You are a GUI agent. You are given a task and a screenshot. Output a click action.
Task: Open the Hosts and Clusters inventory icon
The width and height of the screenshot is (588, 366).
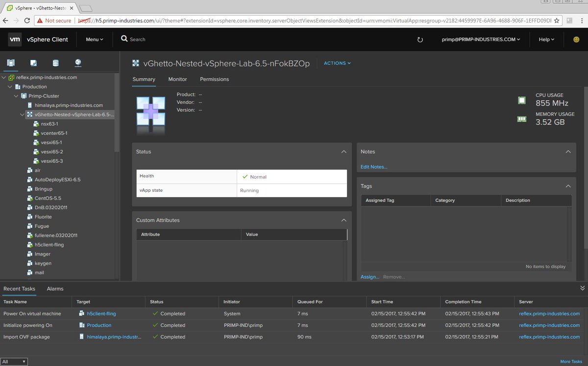[x=11, y=63]
